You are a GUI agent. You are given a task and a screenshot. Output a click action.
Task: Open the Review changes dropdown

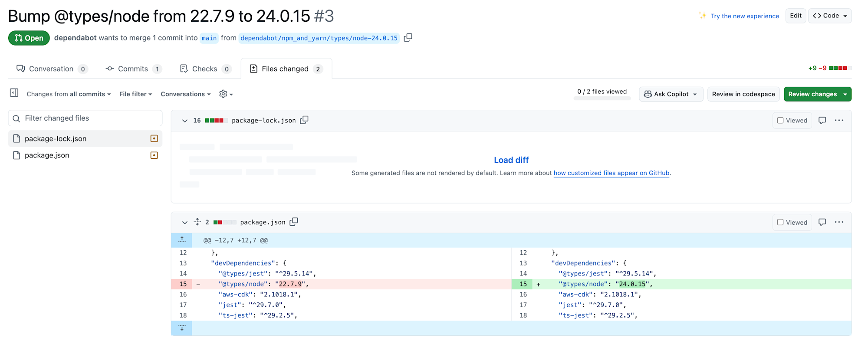(x=818, y=94)
